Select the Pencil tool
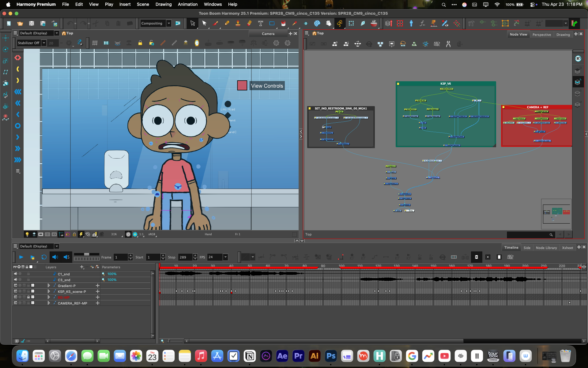This screenshot has width=588, height=368. tap(227, 23)
